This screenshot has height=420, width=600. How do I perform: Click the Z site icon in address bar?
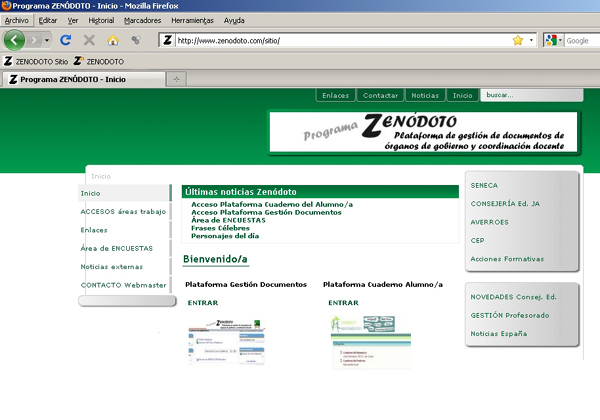[x=167, y=40]
